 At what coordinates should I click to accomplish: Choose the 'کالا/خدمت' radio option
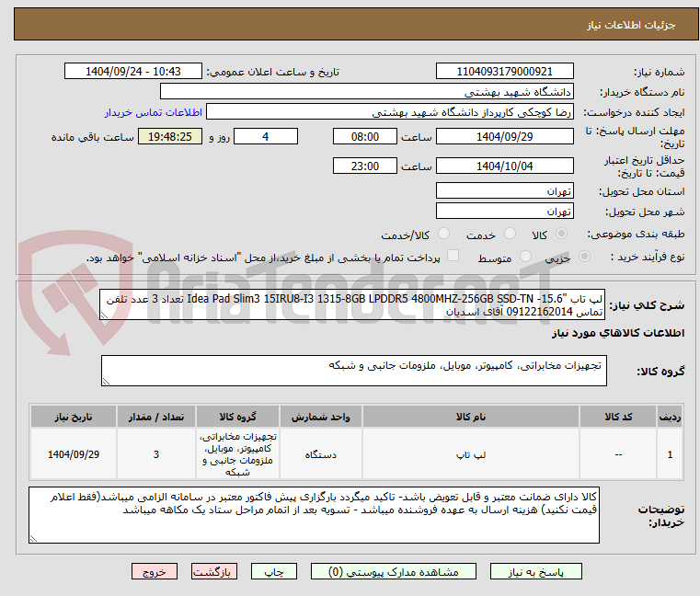pyautogui.click(x=444, y=235)
